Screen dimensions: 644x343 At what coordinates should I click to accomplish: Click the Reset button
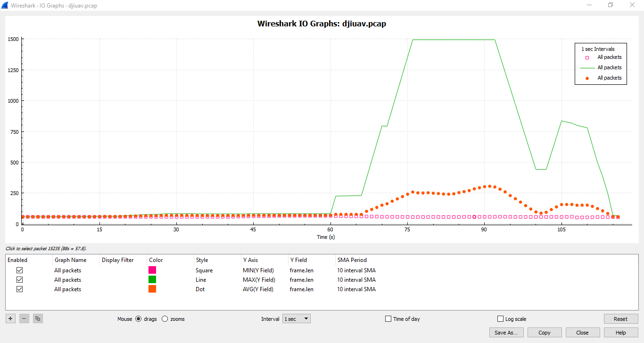click(620, 319)
